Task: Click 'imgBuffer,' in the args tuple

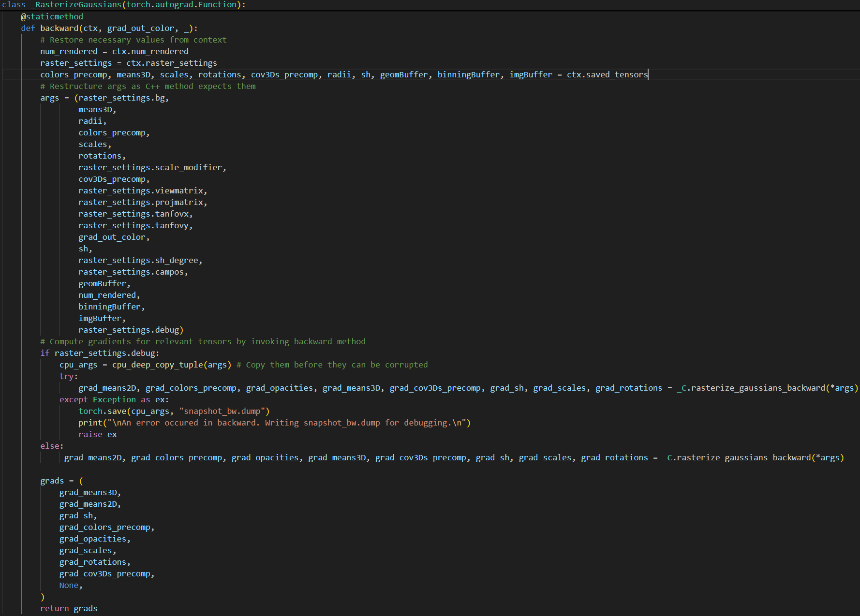Action: [x=102, y=318]
